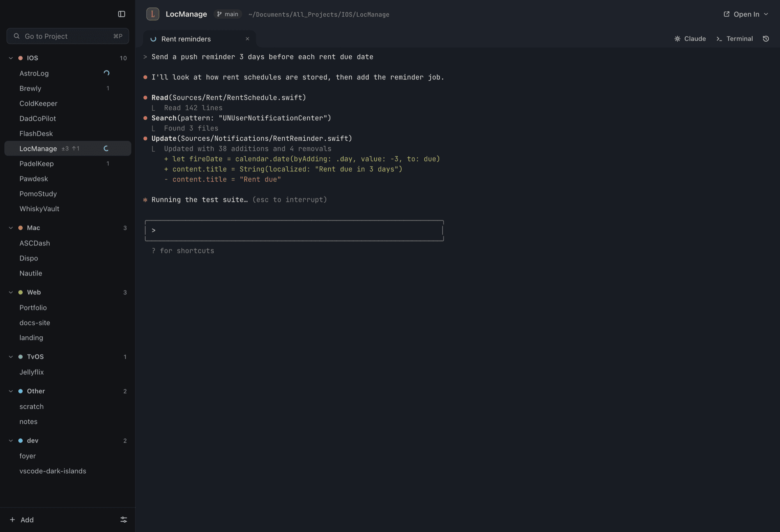This screenshot has height=532, width=780.
Task: Click the green dot of Web group
Action: pos(21,292)
